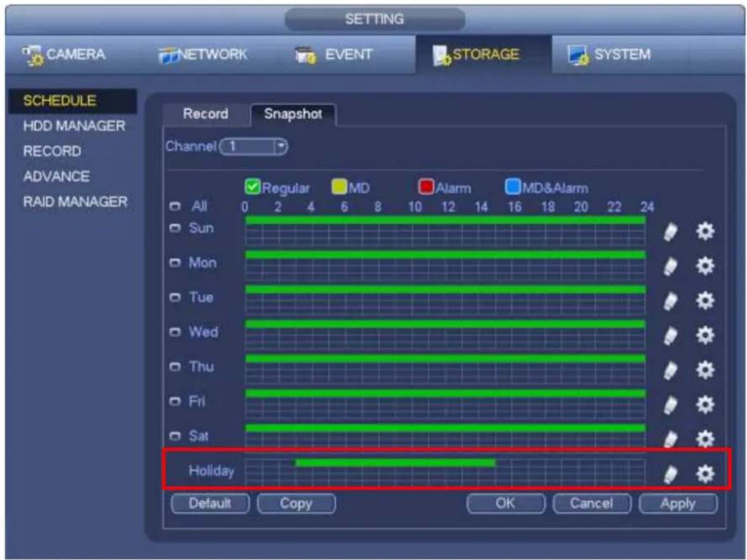Image resolution: width=747 pixels, height=560 pixels.
Task: Click the Tue green schedule bar
Action: [x=445, y=289]
